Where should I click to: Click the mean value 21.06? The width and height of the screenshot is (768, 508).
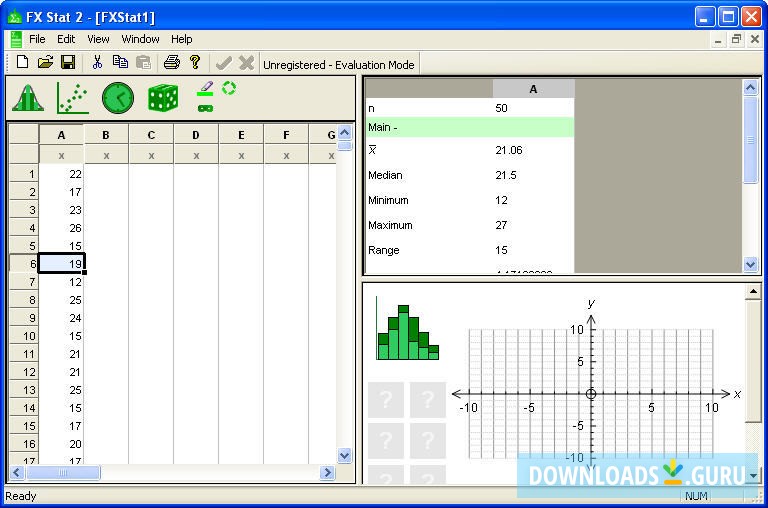[508, 150]
